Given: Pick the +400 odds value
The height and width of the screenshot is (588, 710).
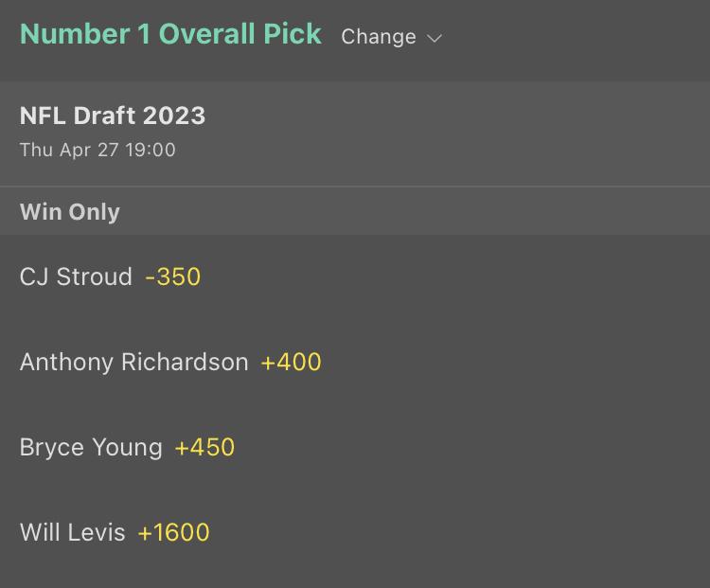Looking at the screenshot, I should click(291, 362).
